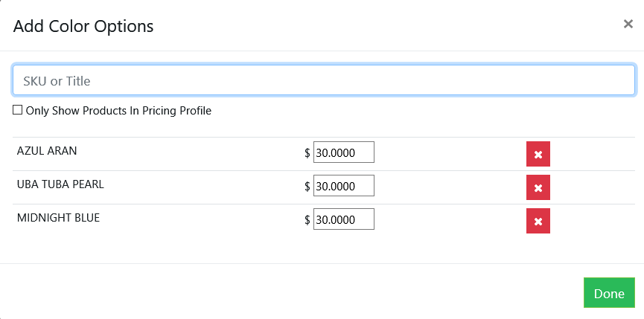Click the dollar sign beside AZUL ARAN price
The image size is (644, 319).
pyautogui.click(x=307, y=153)
